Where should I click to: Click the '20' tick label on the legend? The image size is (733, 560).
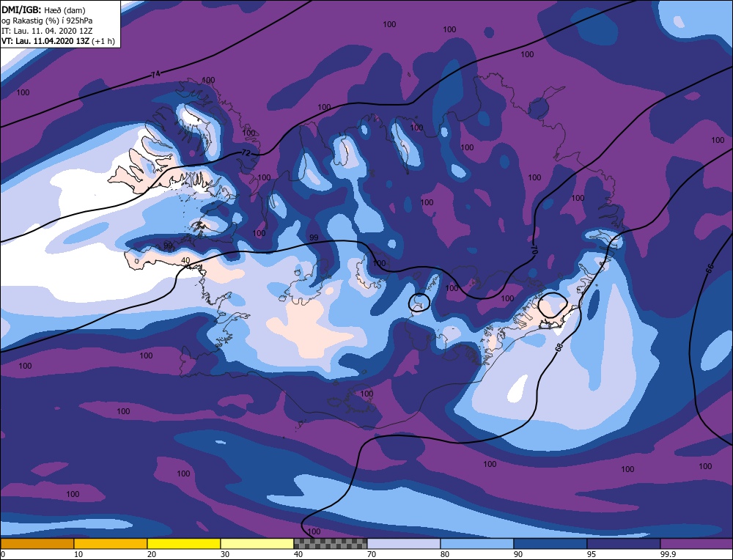(152, 554)
